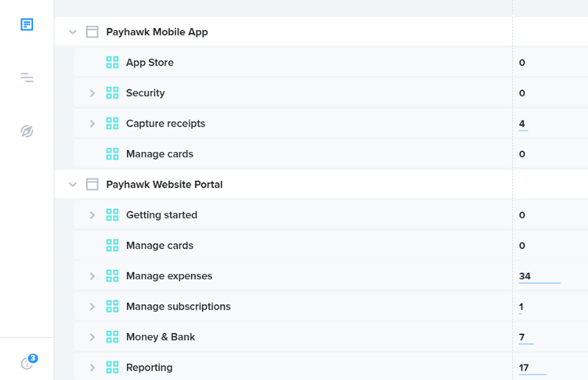Image resolution: width=588 pixels, height=380 pixels.
Task: Expand the Security component
Action: [93, 93]
